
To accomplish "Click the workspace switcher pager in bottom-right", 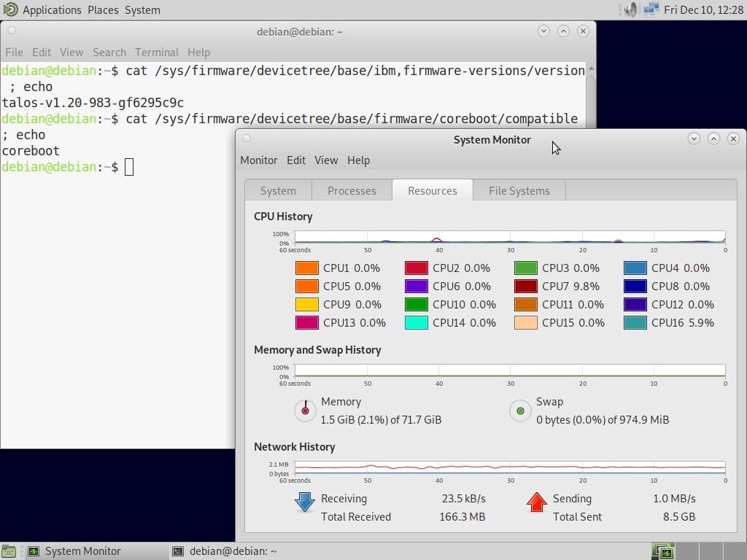I will pyautogui.click(x=662, y=551).
